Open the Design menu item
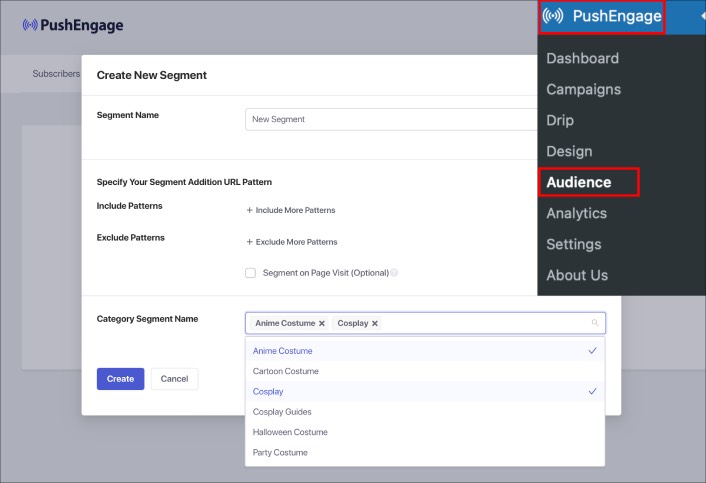The image size is (706, 483). [569, 151]
